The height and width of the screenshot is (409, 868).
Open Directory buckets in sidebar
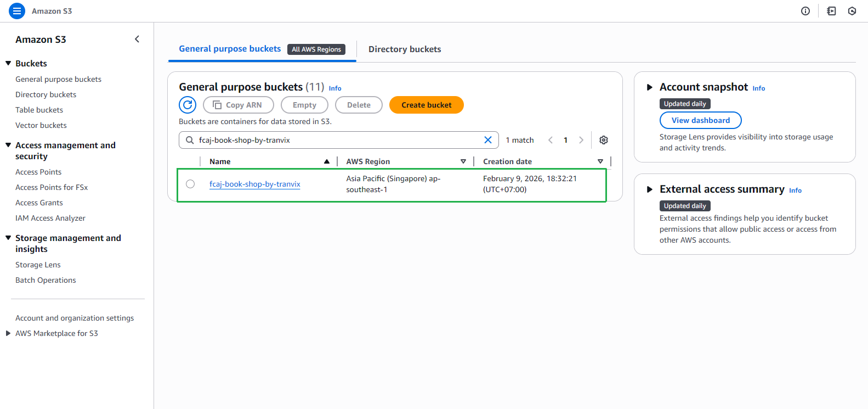tap(46, 94)
